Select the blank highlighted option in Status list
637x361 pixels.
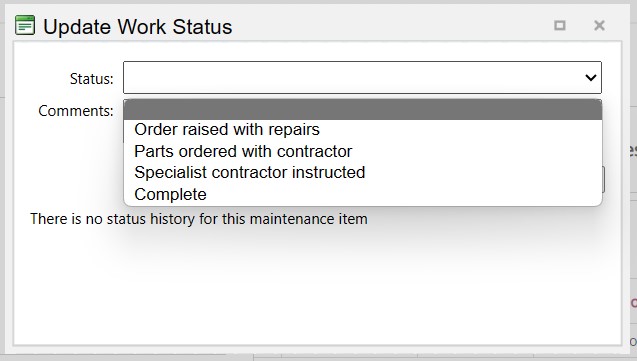(363, 109)
